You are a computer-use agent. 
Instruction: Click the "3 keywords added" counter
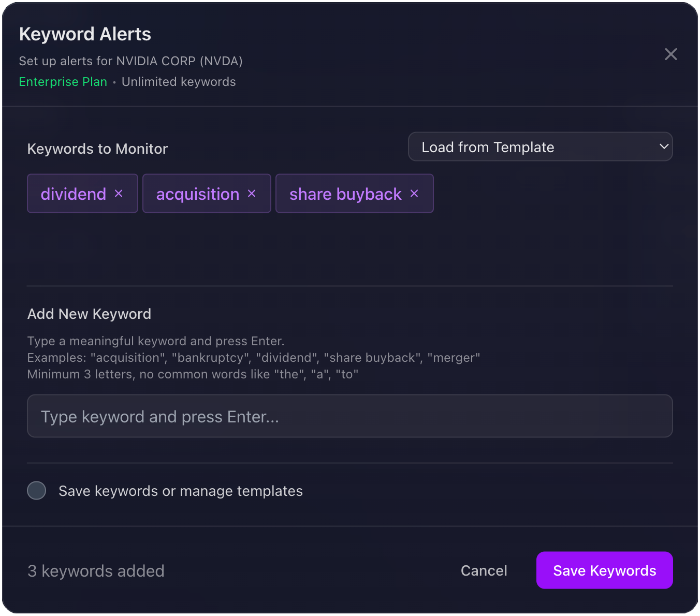click(96, 570)
